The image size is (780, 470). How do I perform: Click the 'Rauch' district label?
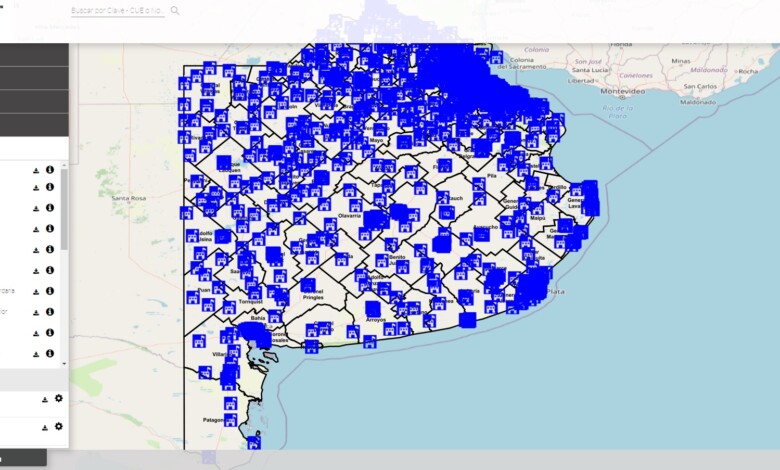click(x=455, y=198)
